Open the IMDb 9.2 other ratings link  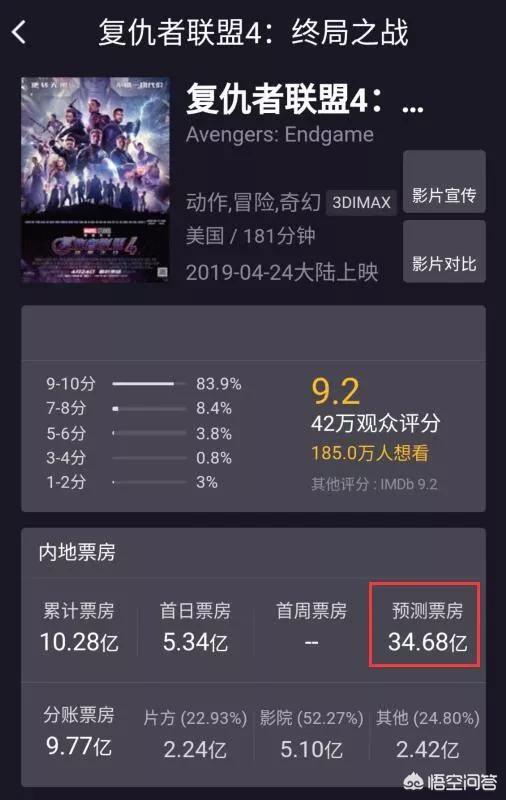pyautogui.click(x=374, y=484)
